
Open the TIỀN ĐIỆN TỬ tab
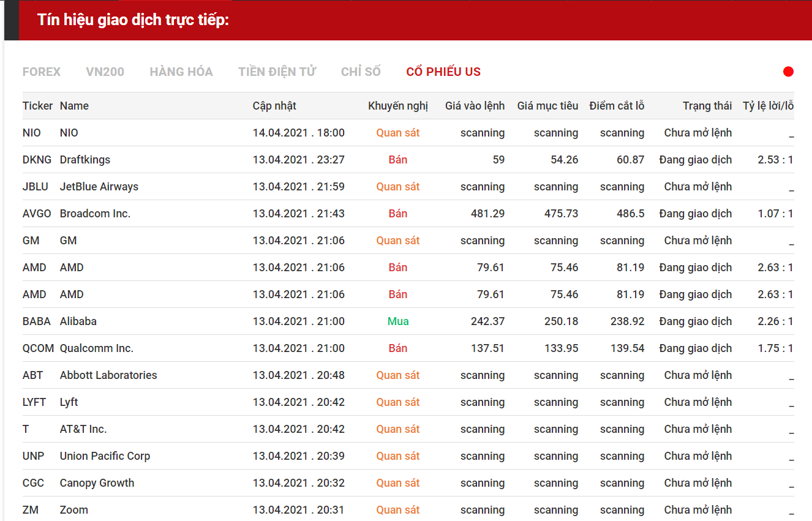point(277,72)
